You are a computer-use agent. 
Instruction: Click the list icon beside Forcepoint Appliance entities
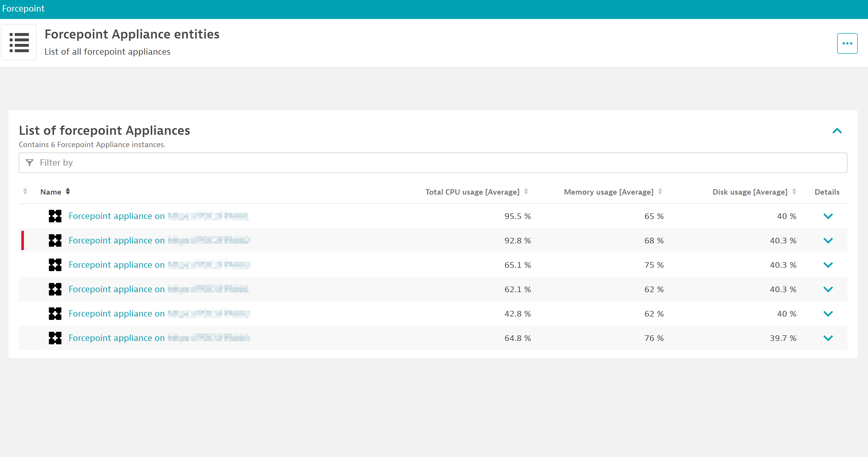tap(18, 42)
